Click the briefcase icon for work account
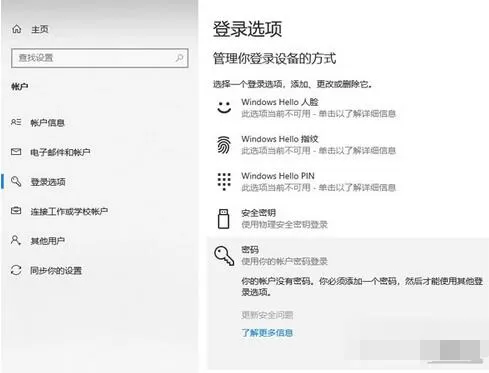This screenshot has height=373, width=489. pos(16,211)
